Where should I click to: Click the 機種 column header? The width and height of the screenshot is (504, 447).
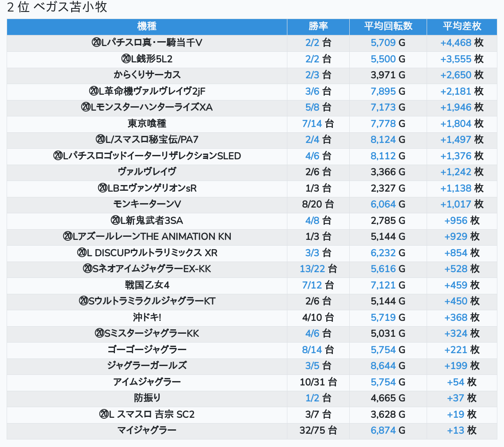coord(147,27)
